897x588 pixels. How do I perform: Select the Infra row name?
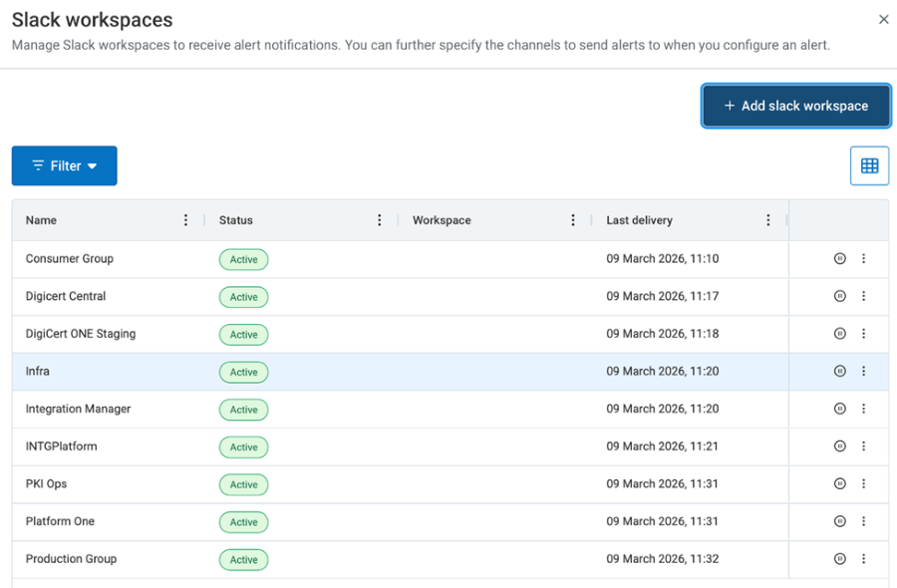tap(38, 371)
